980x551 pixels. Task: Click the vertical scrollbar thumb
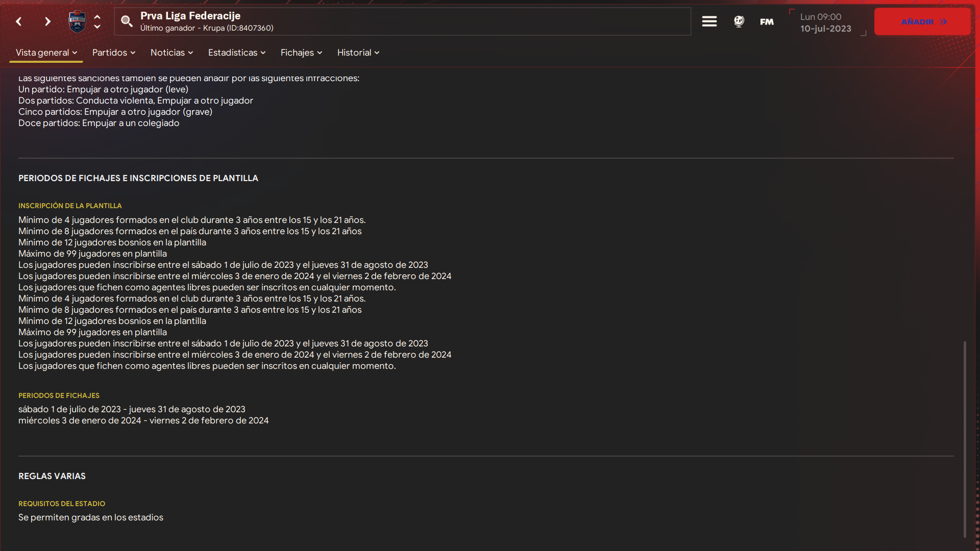coord(965,439)
